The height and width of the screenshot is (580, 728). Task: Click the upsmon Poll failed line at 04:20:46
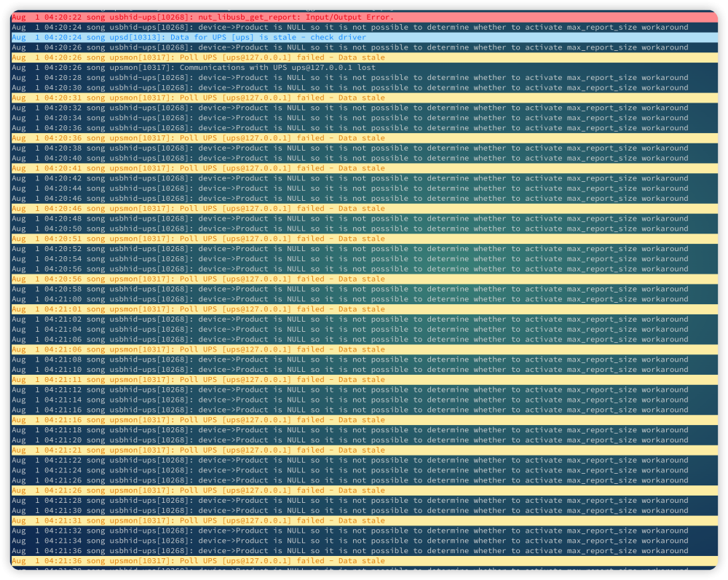coord(364,209)
